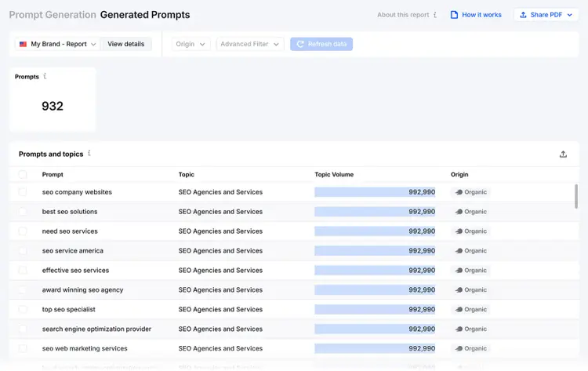Click the Prompts 932 summary card
The image size is (588, 371).
(53, 100)
